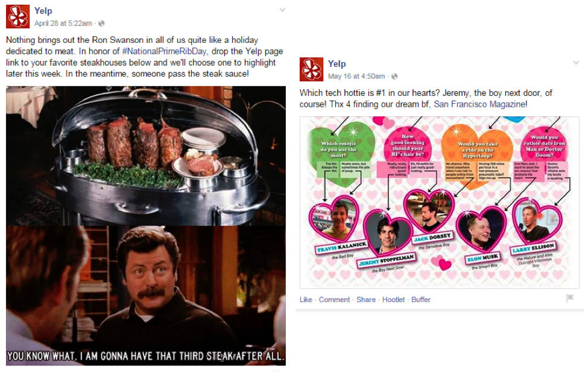
Task: Click the flag report icon below the infographic
Action: pos(570,298)
